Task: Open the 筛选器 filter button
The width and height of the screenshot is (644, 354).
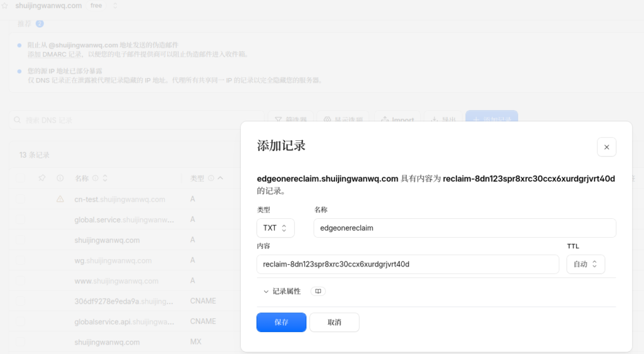Action: click(291, 119)
